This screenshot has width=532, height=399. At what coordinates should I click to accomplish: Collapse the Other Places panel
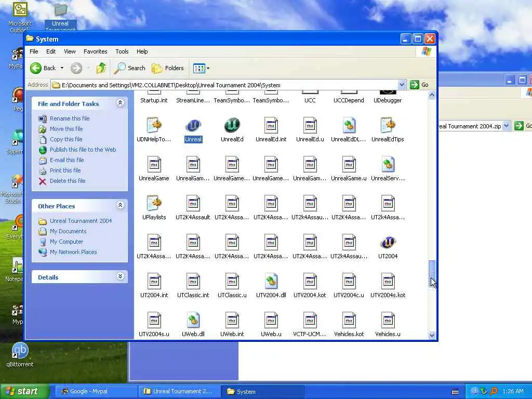(120, 205)
